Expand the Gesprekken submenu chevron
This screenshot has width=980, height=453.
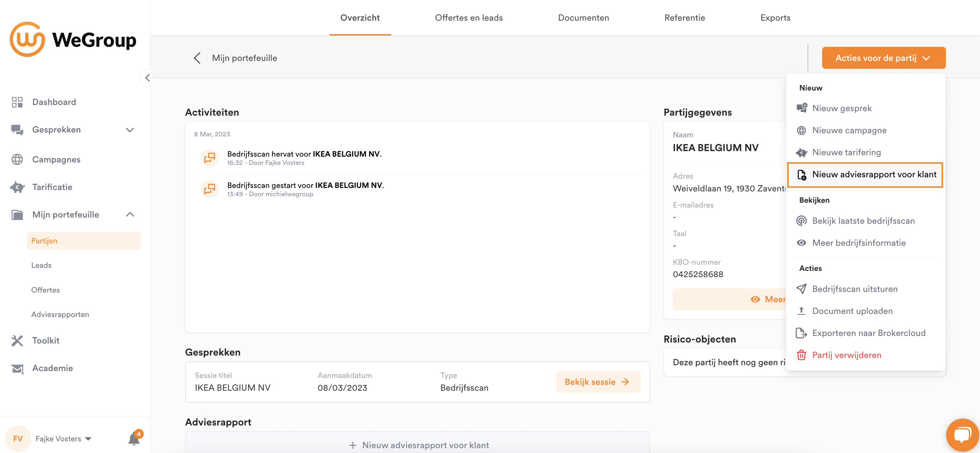pyautogui.click(x=130, y=129)
